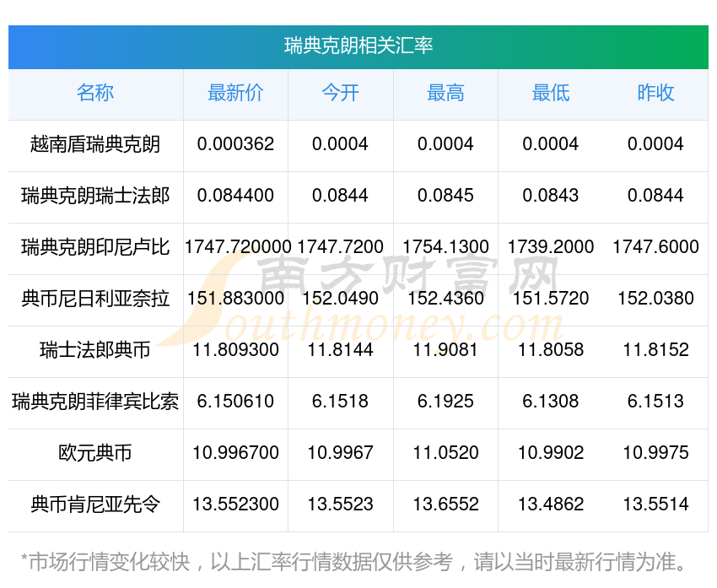
Task: Click the 今开 column header
Action: (x=340, y=94)
